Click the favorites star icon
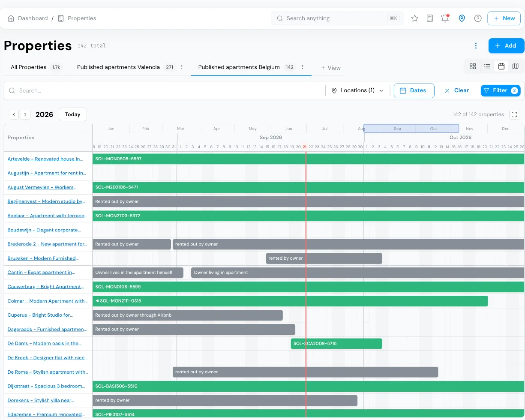This screenshot has width=525, height=420. (x=414, y=18)
